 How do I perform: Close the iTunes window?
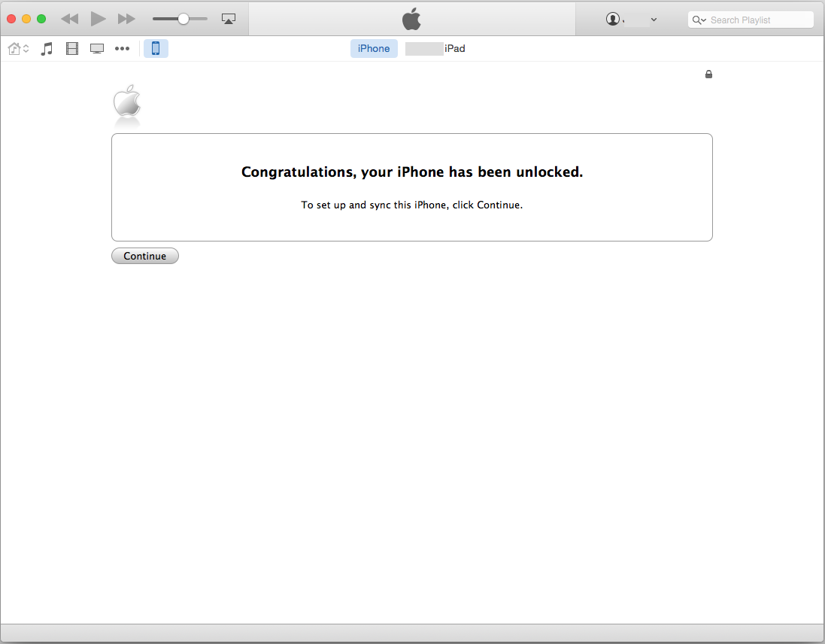point(11,19)
